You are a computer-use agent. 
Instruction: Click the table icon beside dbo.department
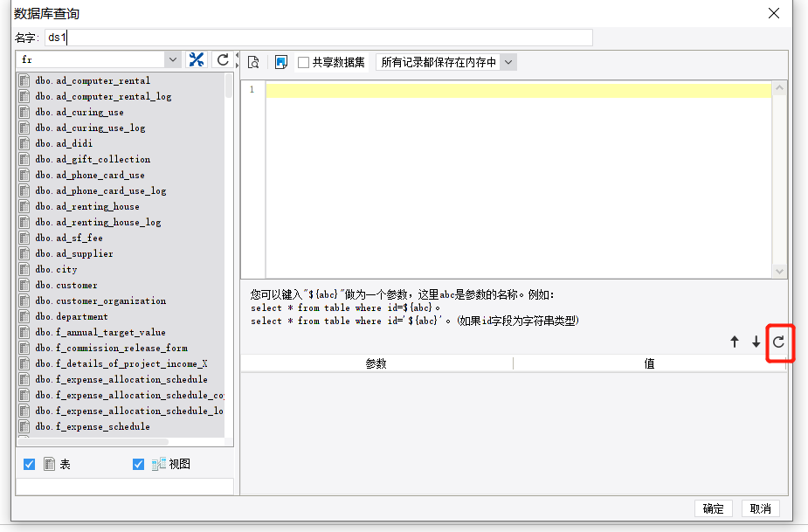(24, 316)
